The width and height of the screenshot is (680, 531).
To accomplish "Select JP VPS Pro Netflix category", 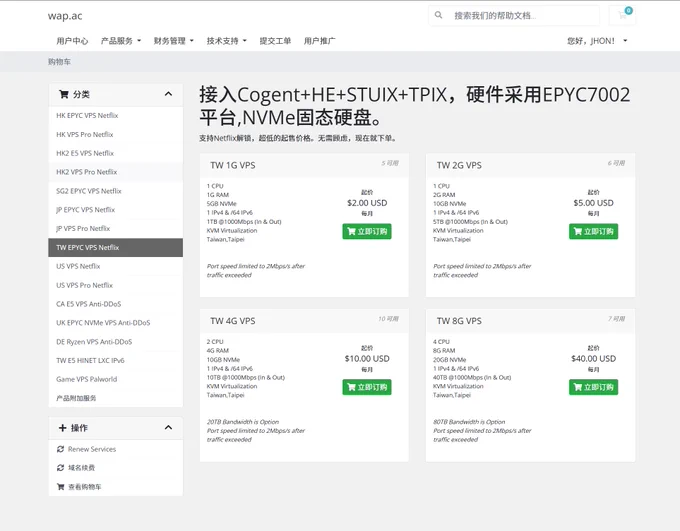I will tap(115, 228).
